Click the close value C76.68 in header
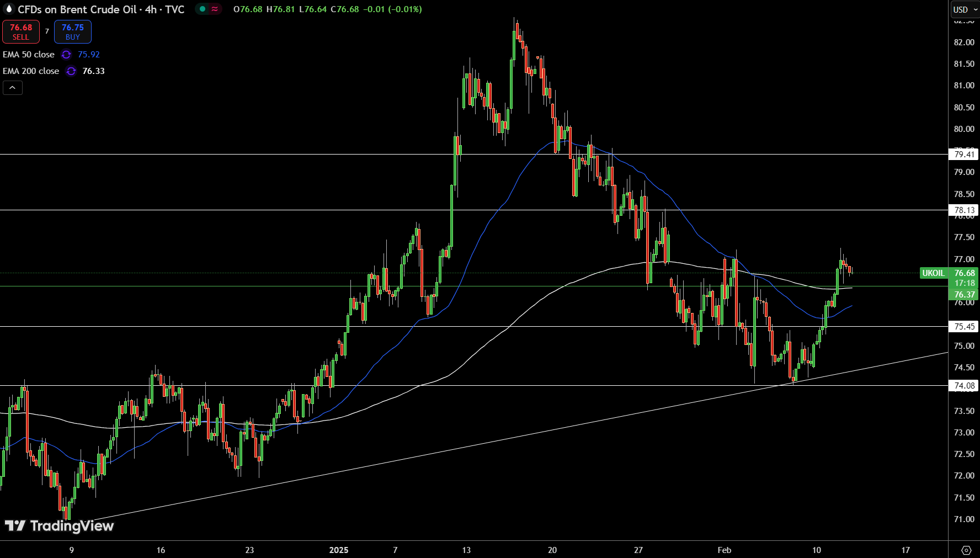The height and width of the screenshot is (558, 980). (345, 9)
